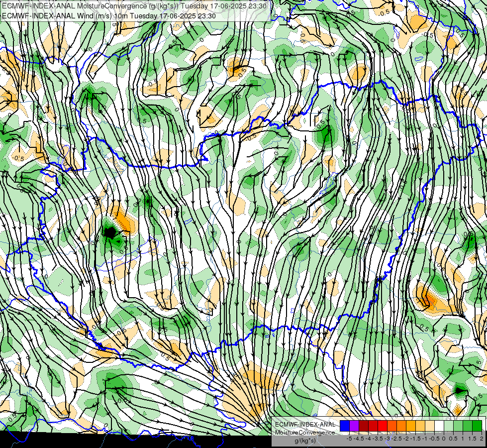Click the white legend swatch left of 0
The image size is (487, 448).
coord(439,426)
